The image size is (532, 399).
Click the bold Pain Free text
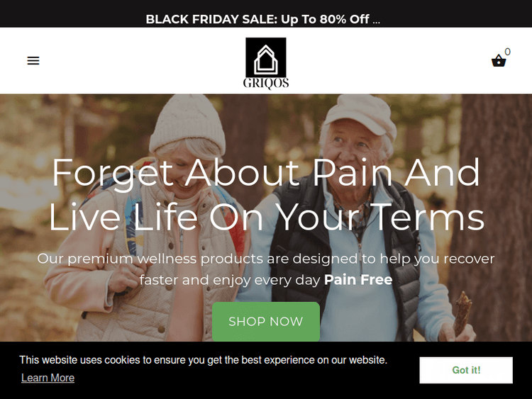pos(358,280)
